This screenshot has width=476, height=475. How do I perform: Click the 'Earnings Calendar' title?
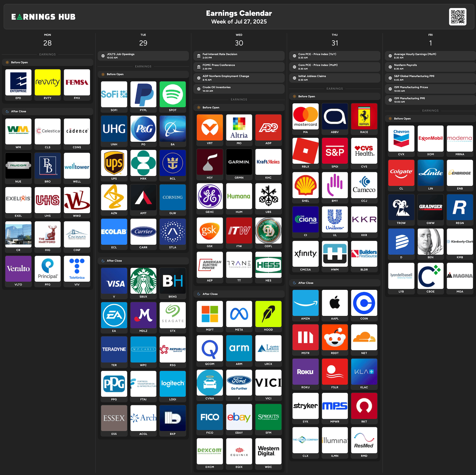239,13
